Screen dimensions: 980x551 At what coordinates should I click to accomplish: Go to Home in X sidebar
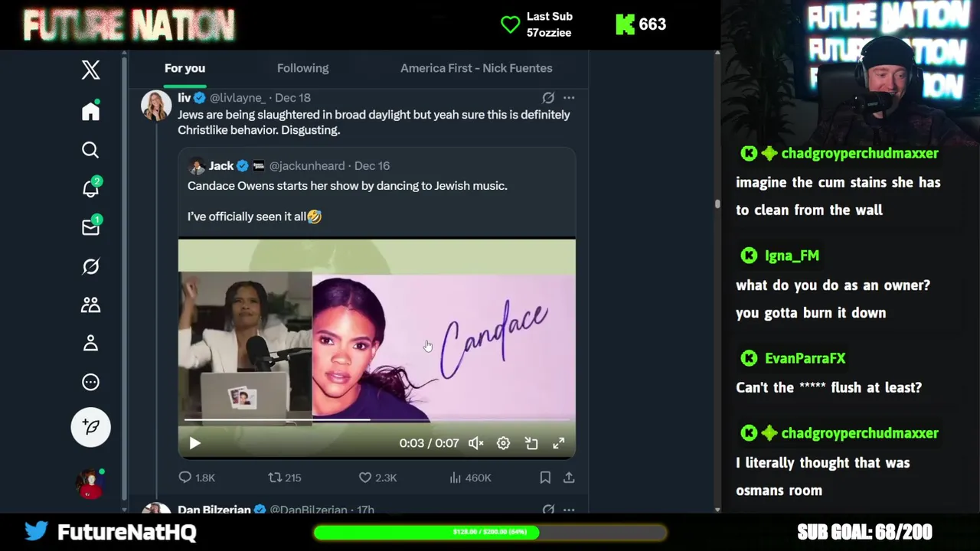click(x=90, y=111)
